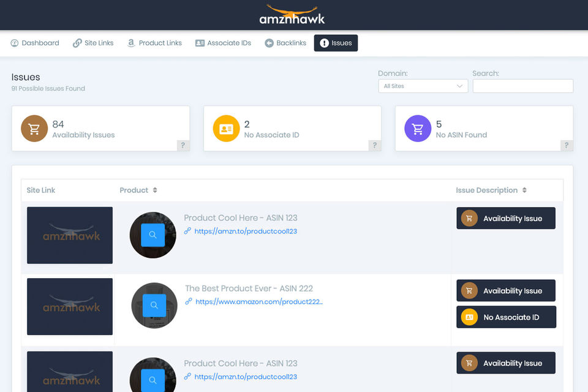
Task: Open the Domain All Sites dropdown
Action: tap(423, 86)
